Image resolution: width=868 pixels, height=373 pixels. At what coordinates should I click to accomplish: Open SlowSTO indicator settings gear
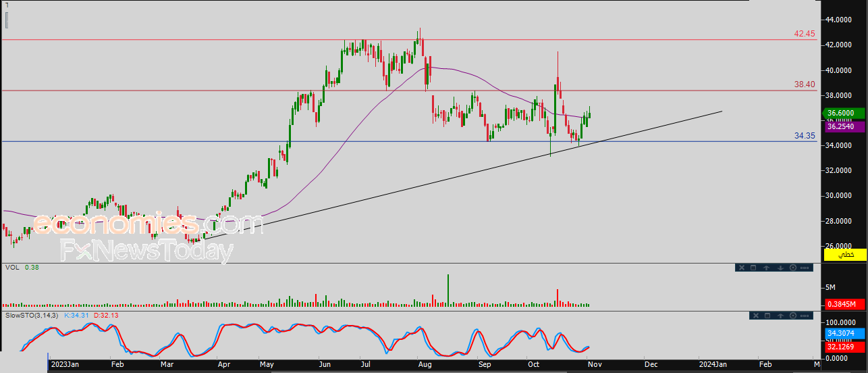tap(793, 316)
